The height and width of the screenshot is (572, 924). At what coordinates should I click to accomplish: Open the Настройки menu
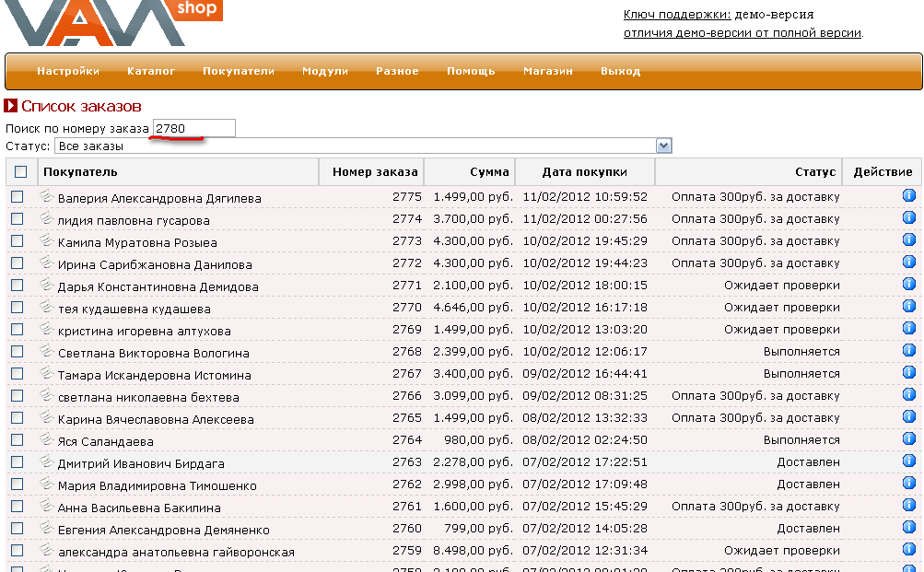pos(68,71)
